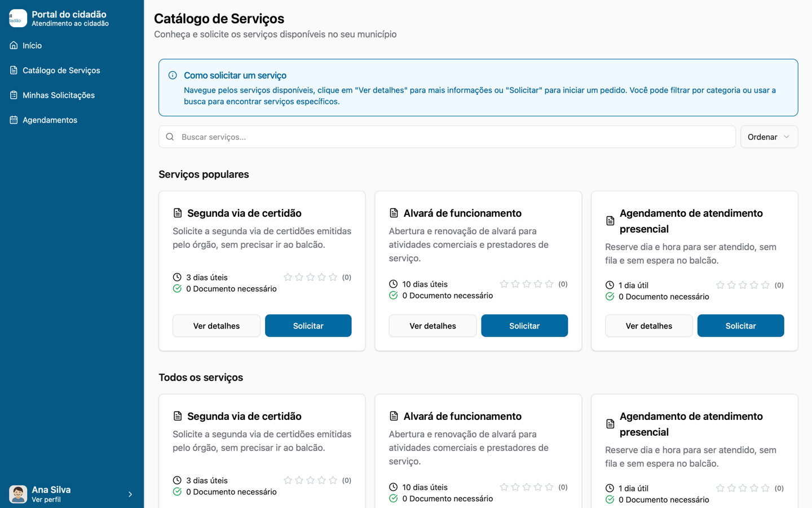Rate popular Segunda via de certidão one star
This screenshot has width=812, height=508.
click(x=288, y=277)
